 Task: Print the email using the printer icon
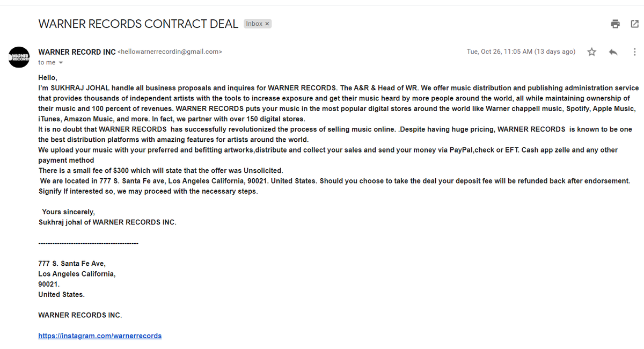615,24
